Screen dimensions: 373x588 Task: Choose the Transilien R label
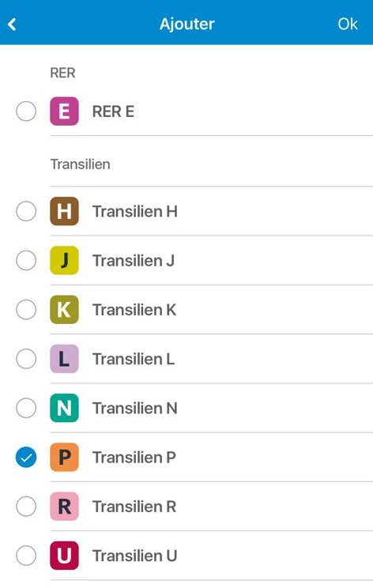pyautogui.click(x=134, y=507)
